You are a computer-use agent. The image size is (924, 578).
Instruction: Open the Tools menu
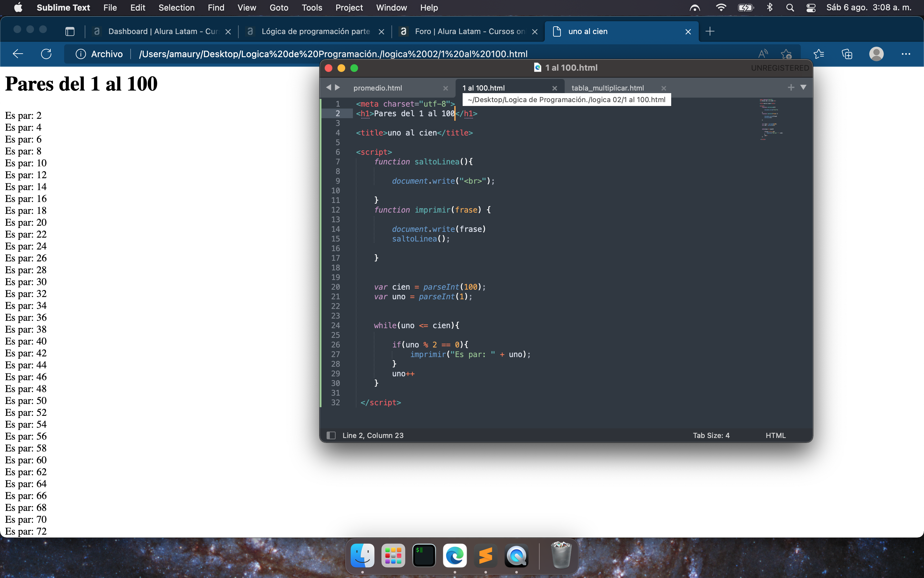click(x=312, y=8)
